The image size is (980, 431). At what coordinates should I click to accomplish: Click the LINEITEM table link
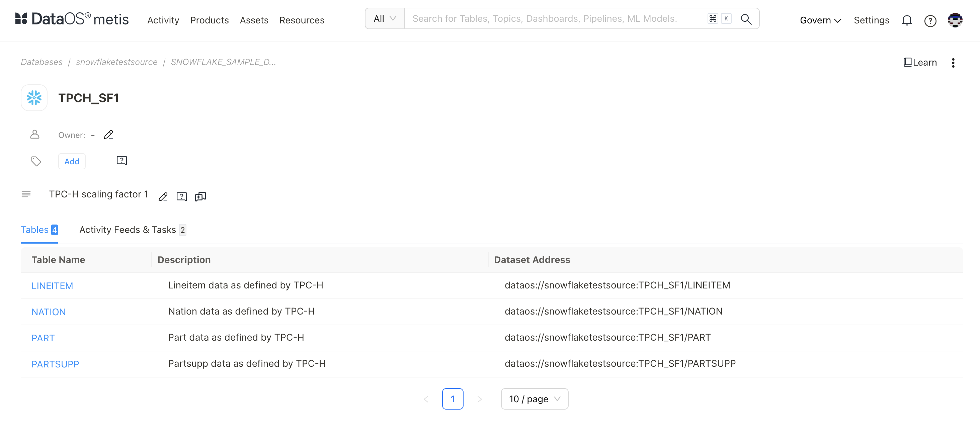(x=52, y=285)
